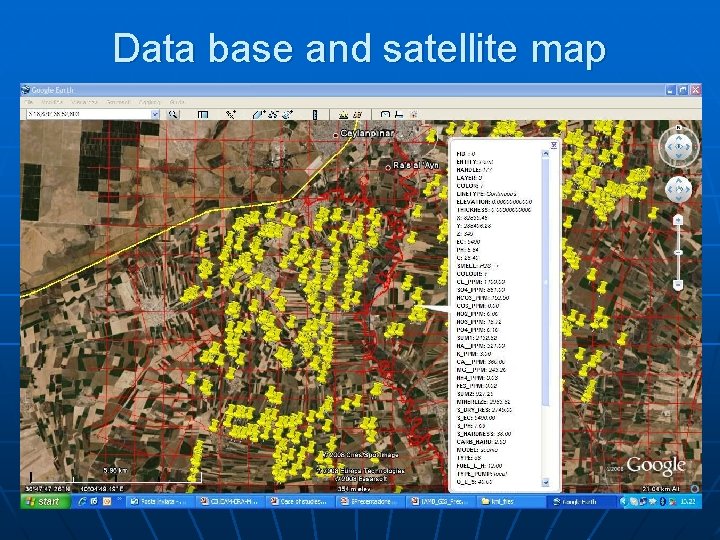This screenshot has width=720, height=540.
Task: Click the search magnifier button
Action: click(x=173, y=114)
